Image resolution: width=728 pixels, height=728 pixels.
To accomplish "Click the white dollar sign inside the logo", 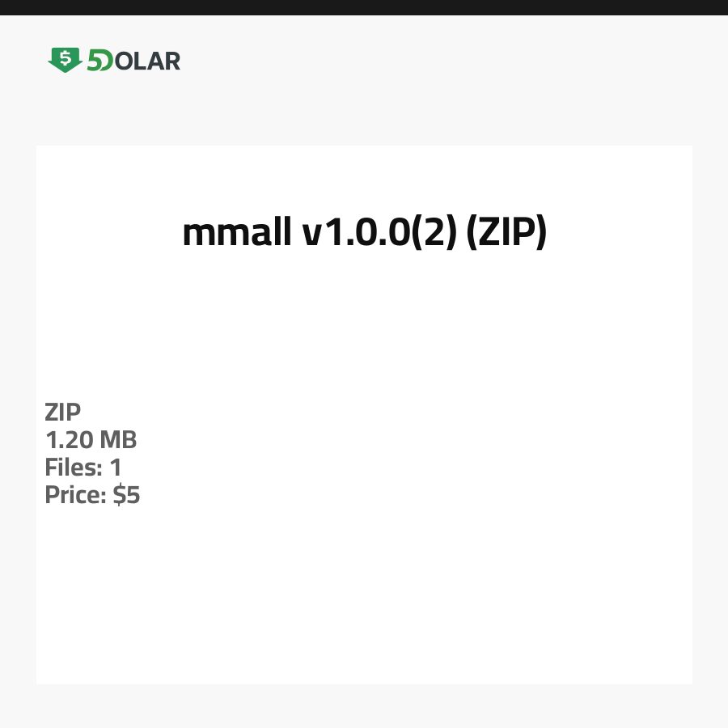I will pyautogui.click(x=65, y=57).
